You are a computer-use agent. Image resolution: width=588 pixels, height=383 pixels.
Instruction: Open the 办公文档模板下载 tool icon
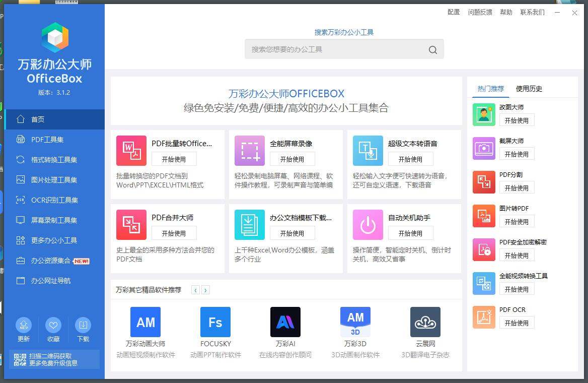tap(249, 225)
